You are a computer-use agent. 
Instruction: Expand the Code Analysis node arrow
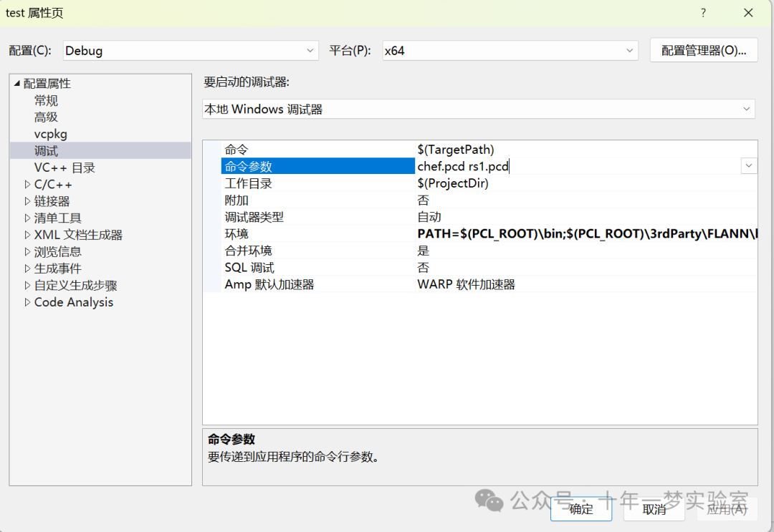[x=27, y=302]
